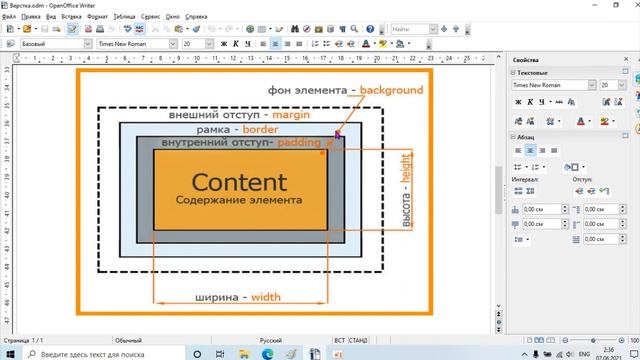Click the Highlighting color button in the sidebar

click(604, 121)
